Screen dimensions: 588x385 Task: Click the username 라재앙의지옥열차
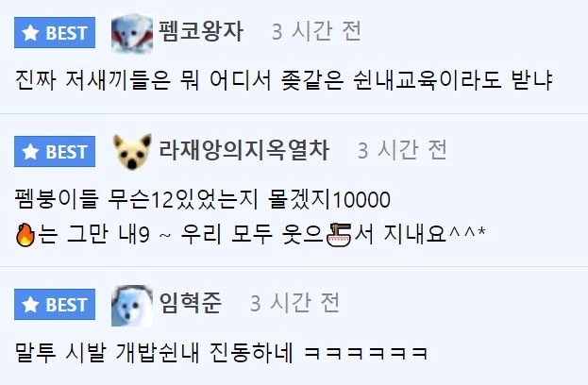(244, 150)
